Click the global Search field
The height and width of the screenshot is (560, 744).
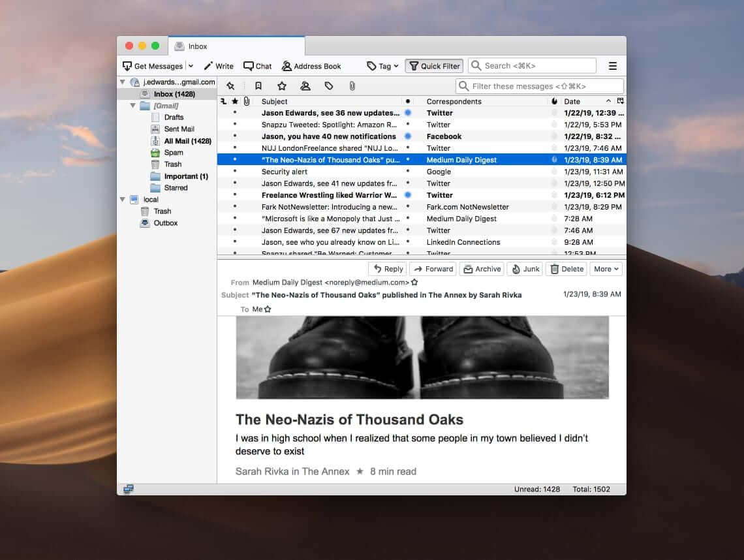[532, 65]
